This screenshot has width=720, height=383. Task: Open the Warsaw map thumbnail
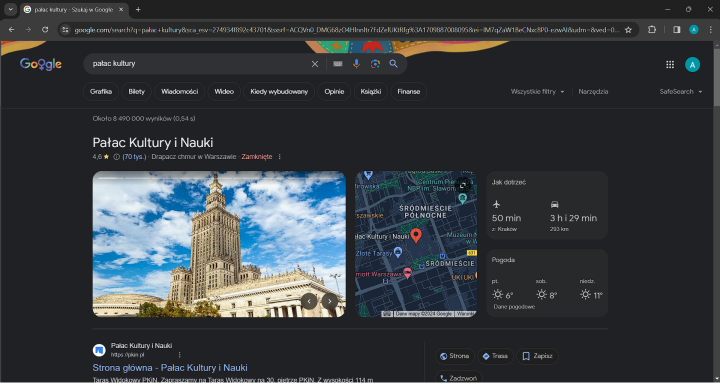[x=416, y=244]
